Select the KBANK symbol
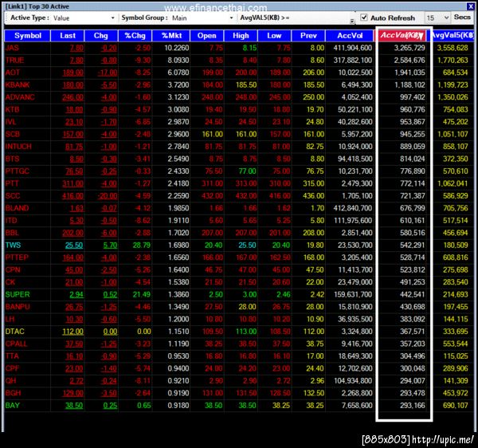This screenshot has width=478, height=448. tap(18, 84)
